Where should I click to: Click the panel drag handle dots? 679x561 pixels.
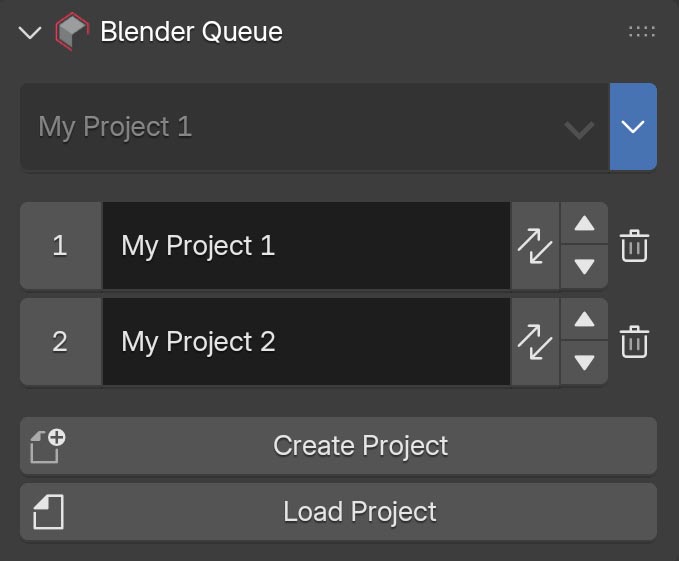(x=641, y=32)
